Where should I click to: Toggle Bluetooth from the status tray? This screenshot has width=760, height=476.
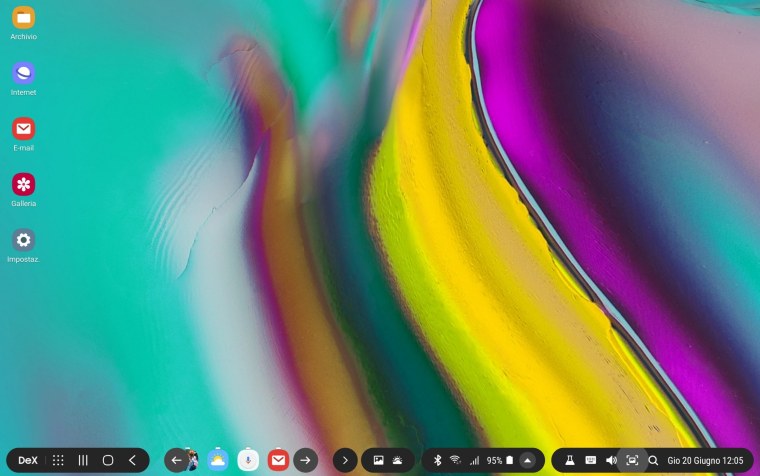437,460
